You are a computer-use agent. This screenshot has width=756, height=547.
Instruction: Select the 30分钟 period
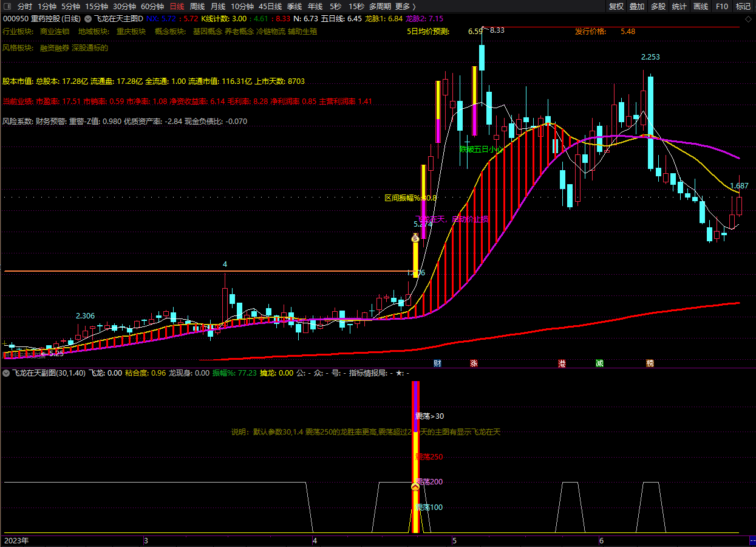124,6
